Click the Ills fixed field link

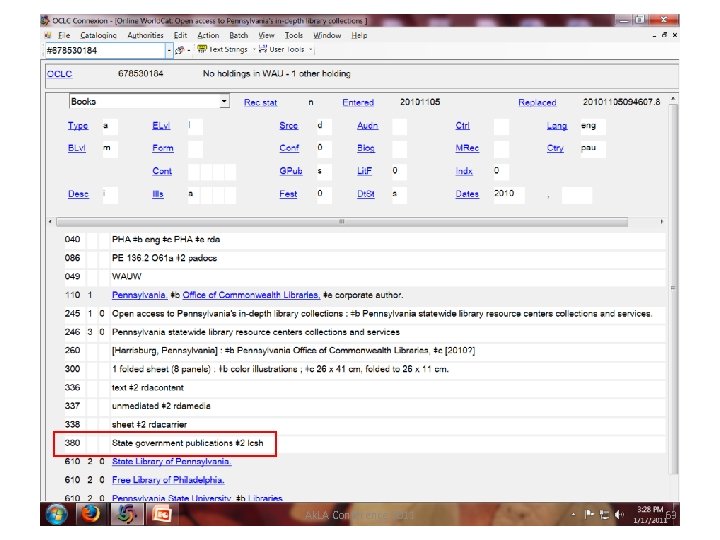click(158, 194)
